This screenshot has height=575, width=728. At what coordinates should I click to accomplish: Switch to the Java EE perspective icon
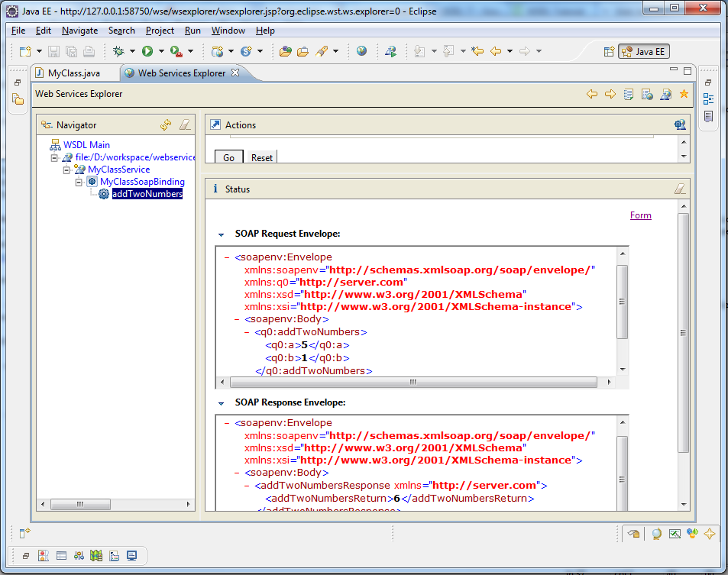642,51
